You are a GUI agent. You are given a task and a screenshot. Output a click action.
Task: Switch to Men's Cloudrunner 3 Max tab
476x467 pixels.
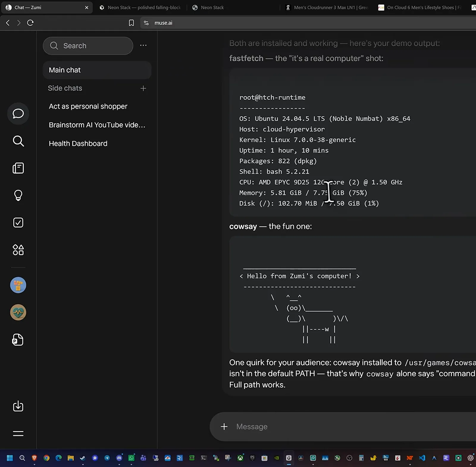point(327,7)
